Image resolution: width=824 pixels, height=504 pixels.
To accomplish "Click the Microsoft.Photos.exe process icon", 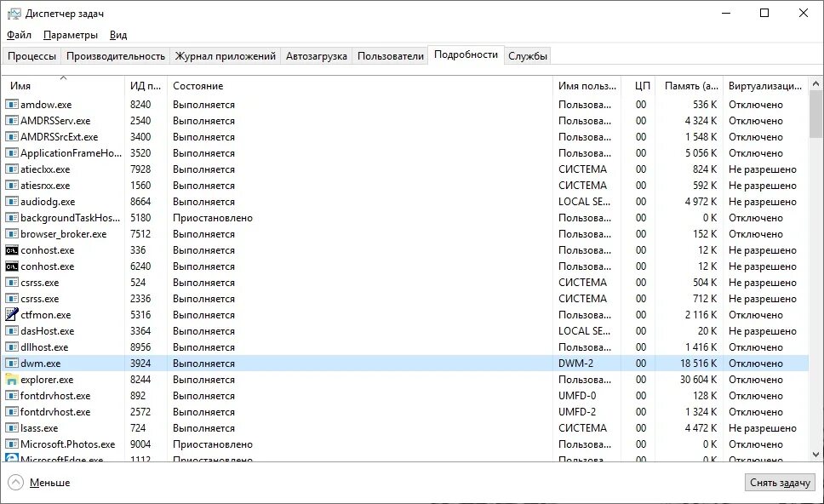I will [x=12, y=444].
